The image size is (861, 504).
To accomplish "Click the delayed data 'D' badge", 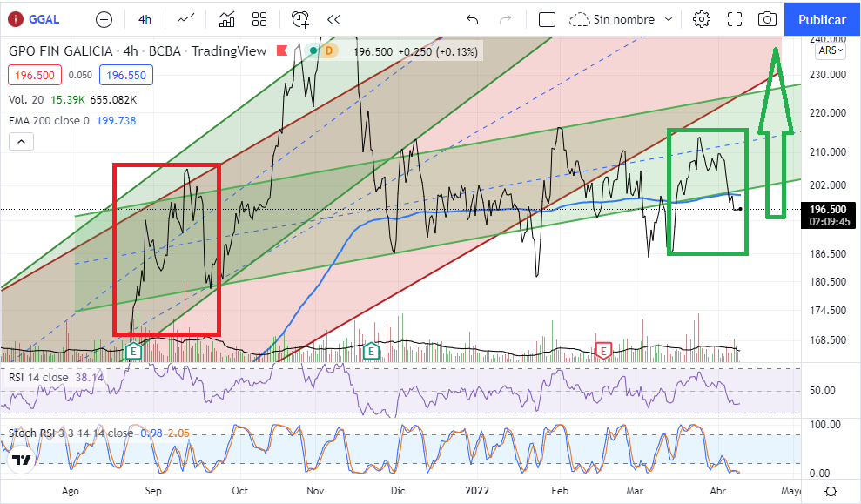I will [329, 51].
